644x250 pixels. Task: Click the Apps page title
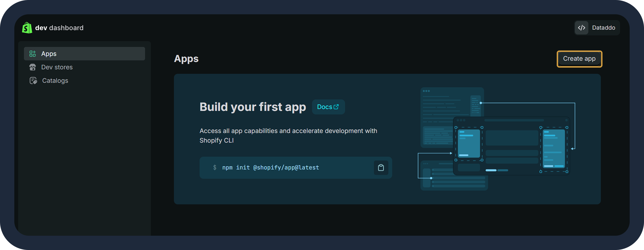click(186, 59)
